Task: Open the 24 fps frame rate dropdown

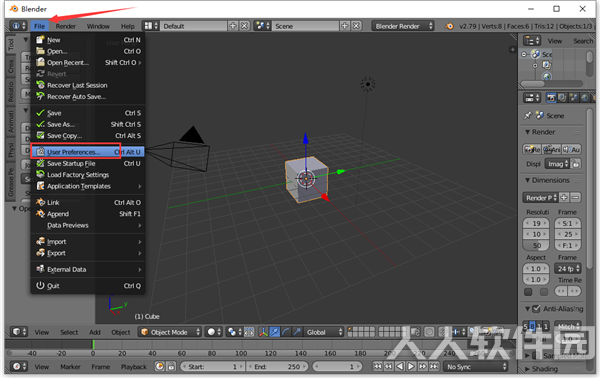Action: click(x=568, y=269)
